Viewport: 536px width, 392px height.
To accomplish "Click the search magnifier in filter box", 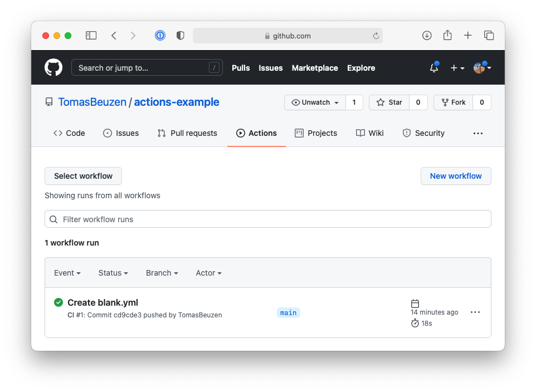I will 53,219.
